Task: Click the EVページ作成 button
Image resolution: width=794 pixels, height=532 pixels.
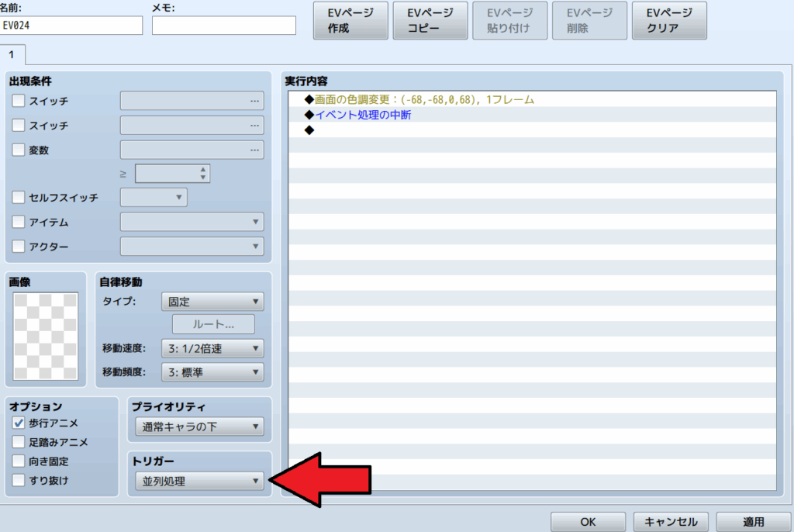Action: [x=350, y=21]
